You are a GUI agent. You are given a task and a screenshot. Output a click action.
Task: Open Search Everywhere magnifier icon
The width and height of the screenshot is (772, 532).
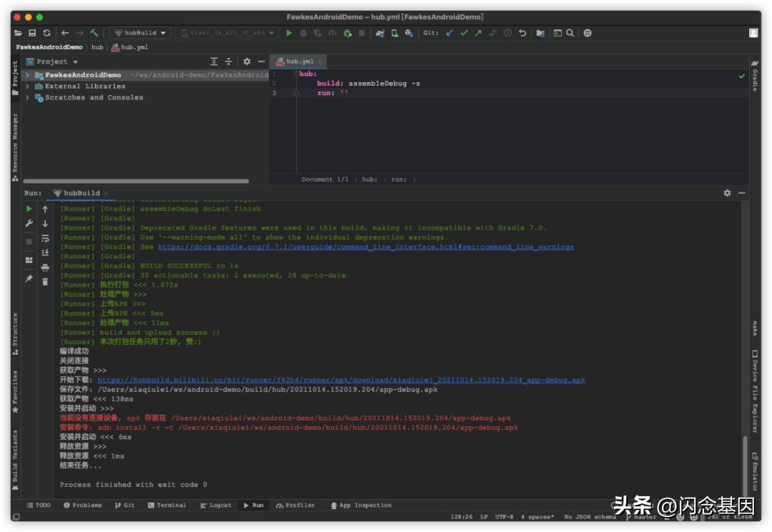tap(570, 33)
